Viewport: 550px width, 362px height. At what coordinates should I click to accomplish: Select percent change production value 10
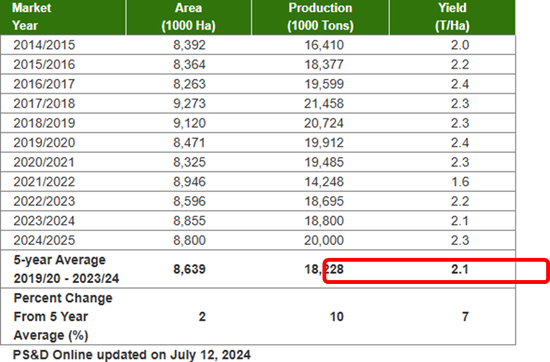(x=336, y=317)
